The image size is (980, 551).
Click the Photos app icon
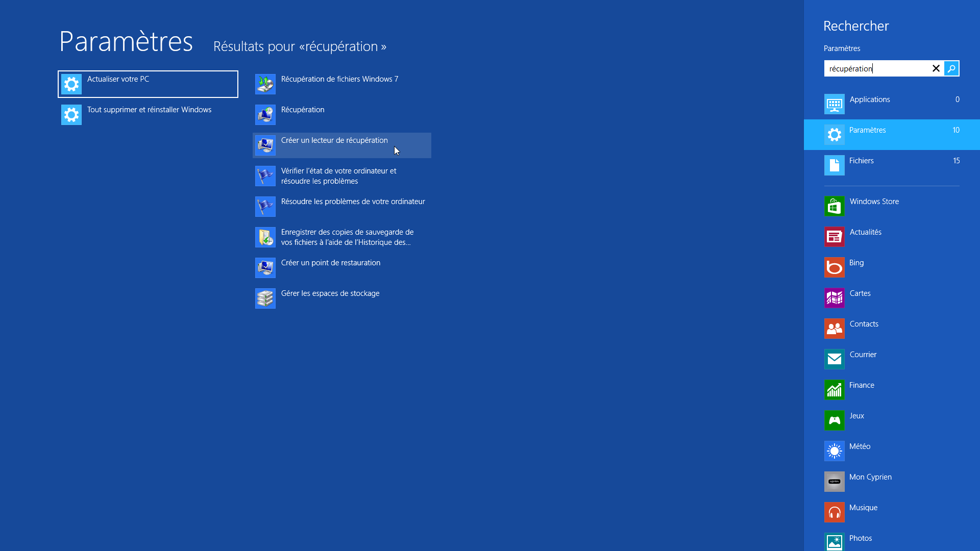(x=835, y=542)
